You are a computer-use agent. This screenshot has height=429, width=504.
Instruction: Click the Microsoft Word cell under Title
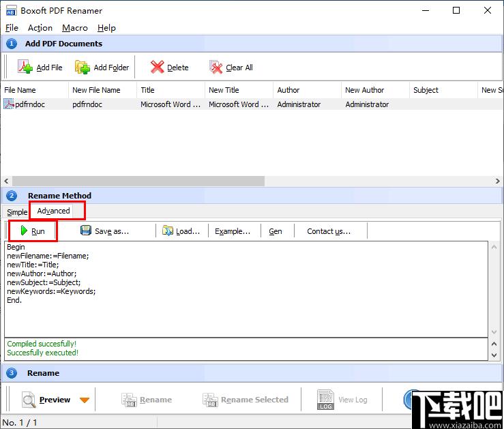point(171,104)
